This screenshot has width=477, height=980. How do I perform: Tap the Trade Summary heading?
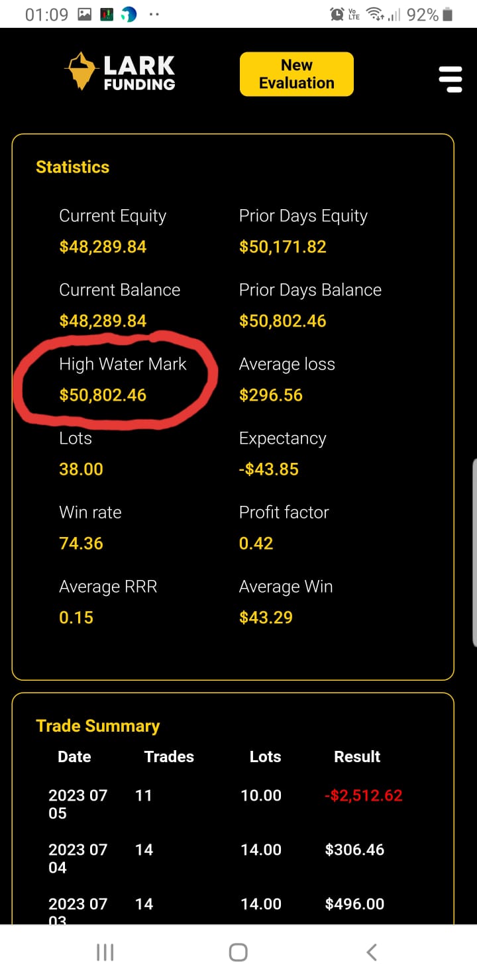98,726
